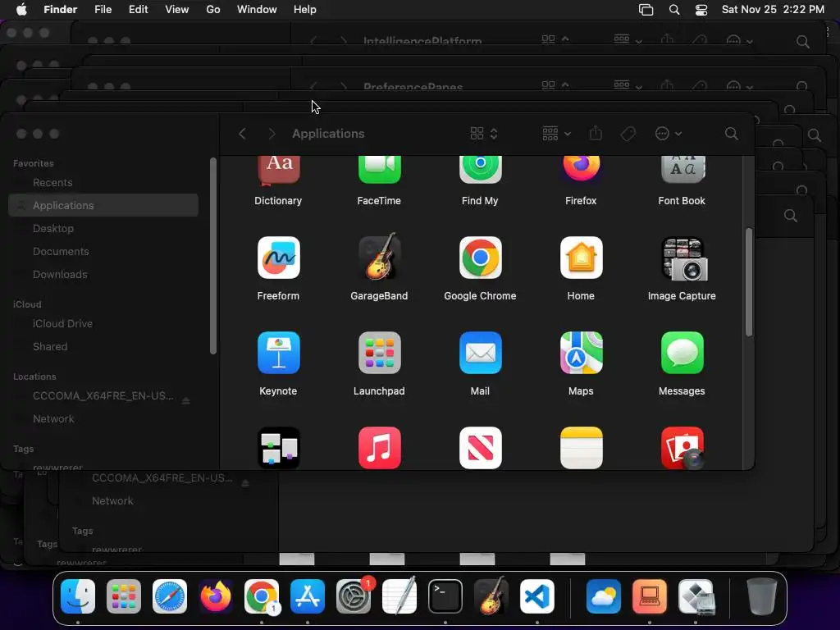Viewport: 840px width, 630px height.
Task: Open the Window menu
Action: coord(257,10)
